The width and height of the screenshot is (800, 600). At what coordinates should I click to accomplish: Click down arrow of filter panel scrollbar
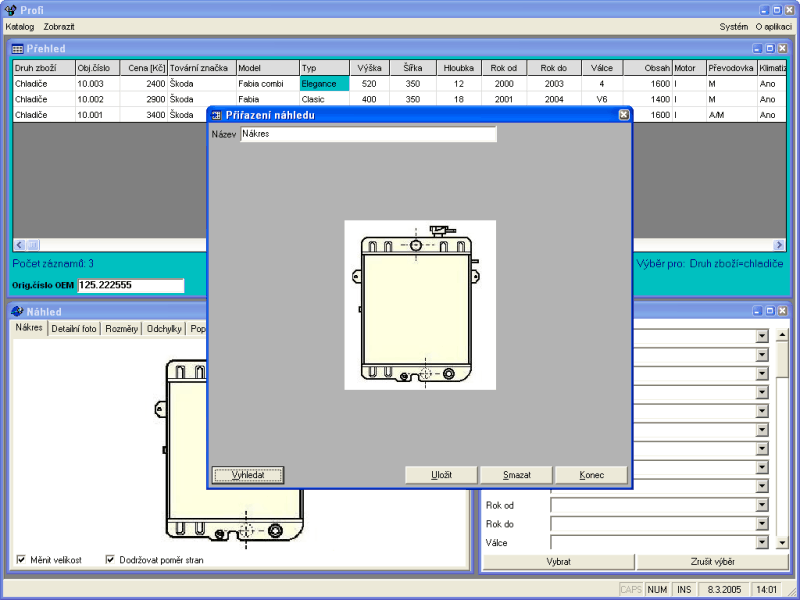(x=782, y=543)
